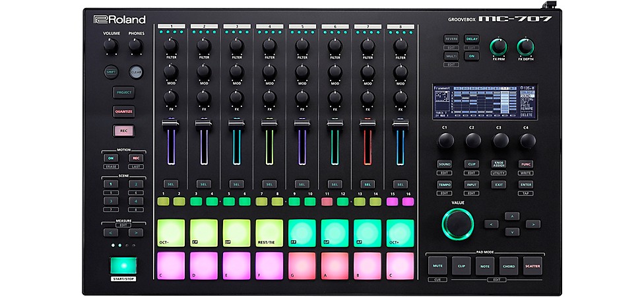Screen dimensions: 644x297
Task: Click the CLIP button below knob C2
Action: (472, 164)
